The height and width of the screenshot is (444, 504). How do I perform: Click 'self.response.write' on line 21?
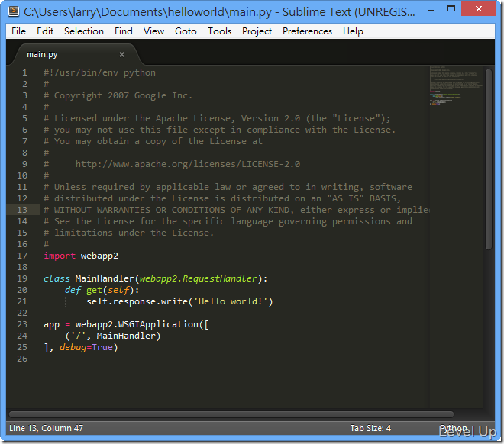point(137,301)
